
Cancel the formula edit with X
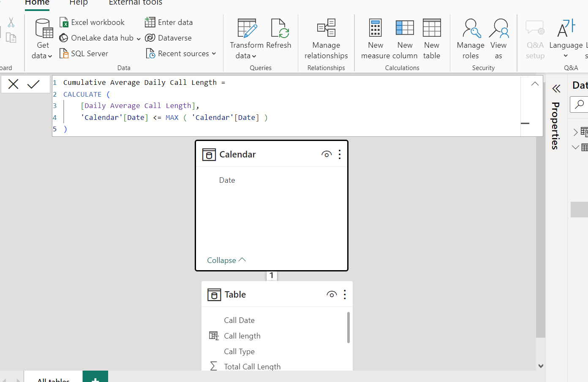[14, 84]
